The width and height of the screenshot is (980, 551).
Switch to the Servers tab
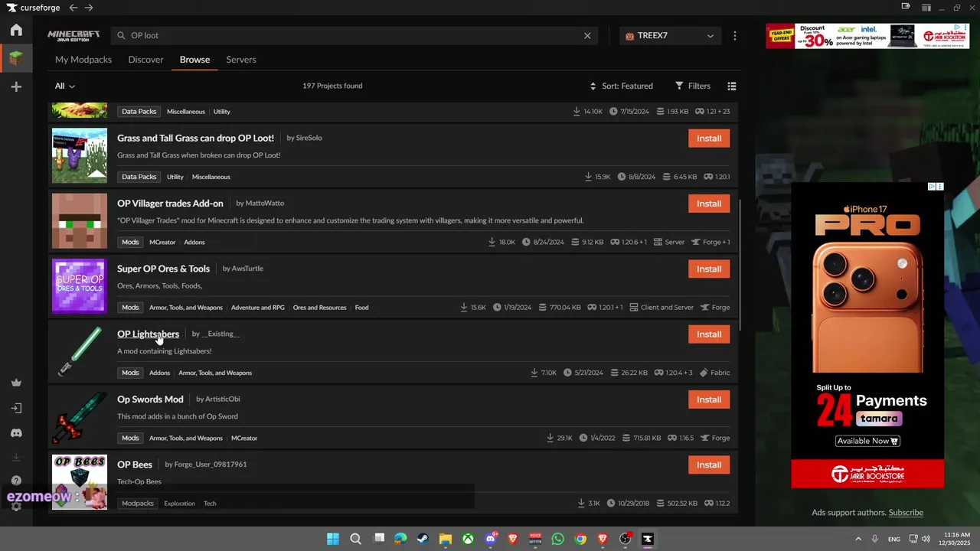point(241,60)
